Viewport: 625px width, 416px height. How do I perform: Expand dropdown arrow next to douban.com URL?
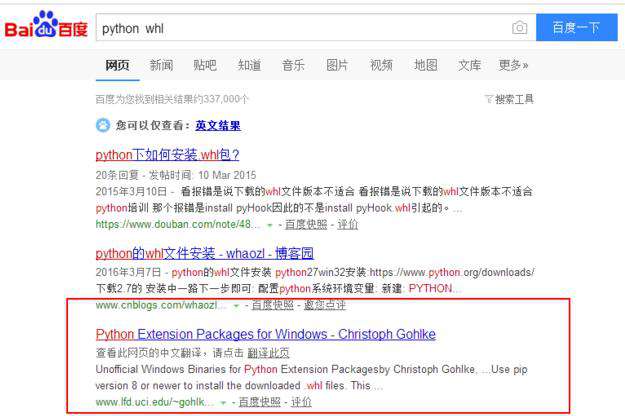point(270,225)
